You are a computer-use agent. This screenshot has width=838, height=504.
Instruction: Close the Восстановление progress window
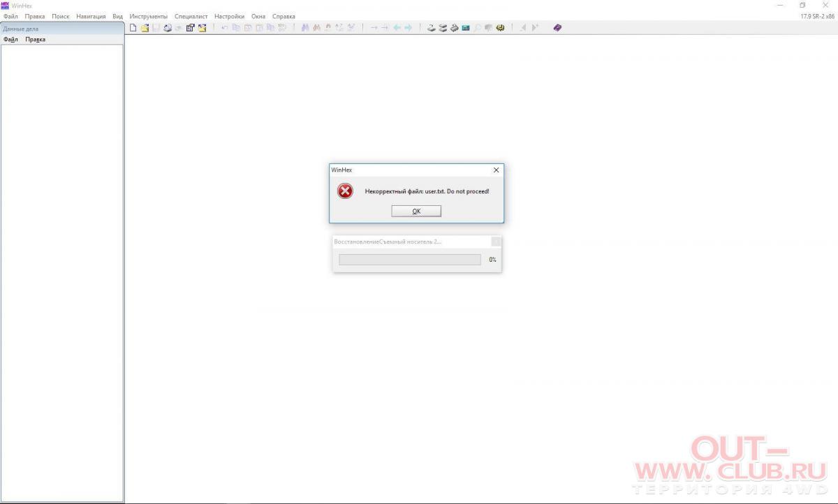(496, 242)
